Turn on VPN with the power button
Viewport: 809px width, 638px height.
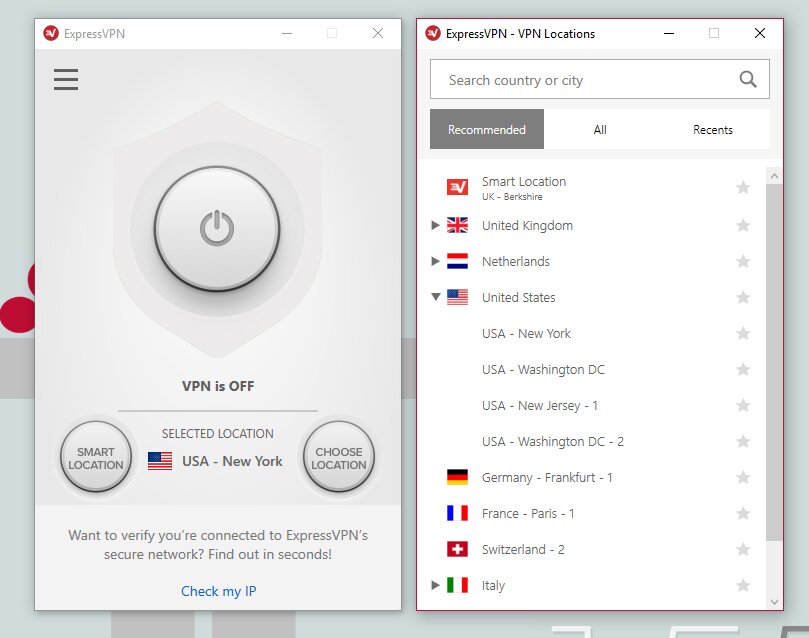pyautogui.click(x=217, y=228)
